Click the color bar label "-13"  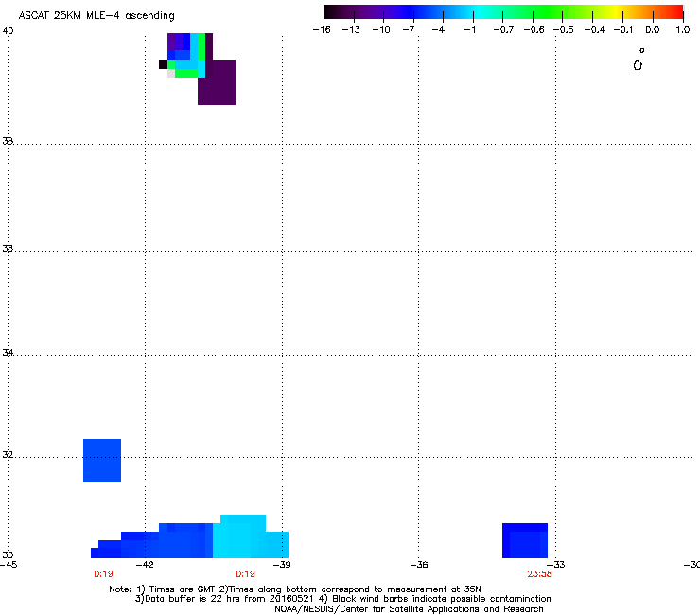(351, 30)
